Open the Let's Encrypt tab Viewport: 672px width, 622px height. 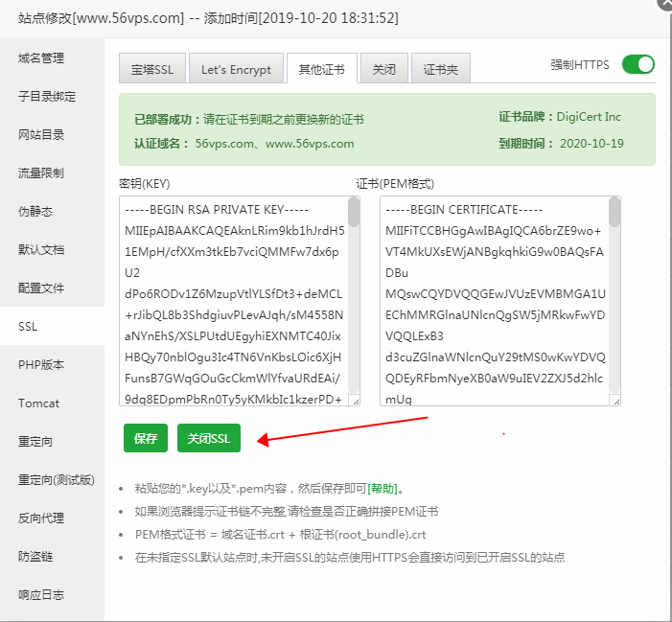coord(236,69)
